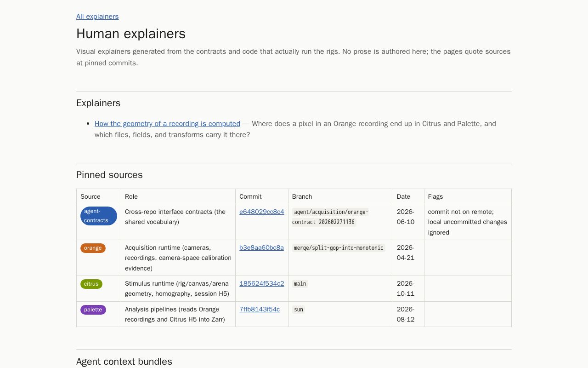588x368 pixels.
Task: Click the date 2026-06-10
Action: coord(406,217)
